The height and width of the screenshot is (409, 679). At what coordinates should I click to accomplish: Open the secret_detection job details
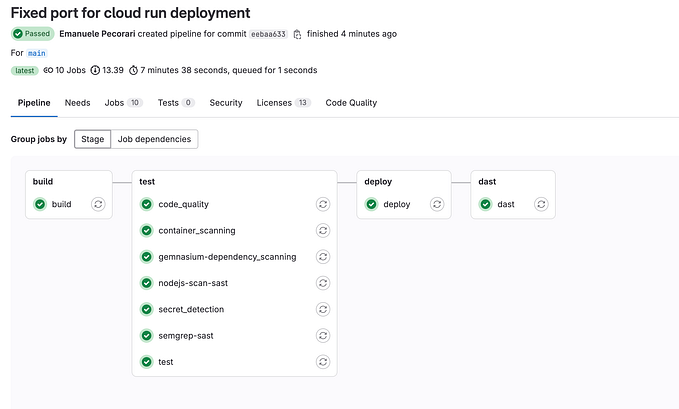(x=191, y=309)
